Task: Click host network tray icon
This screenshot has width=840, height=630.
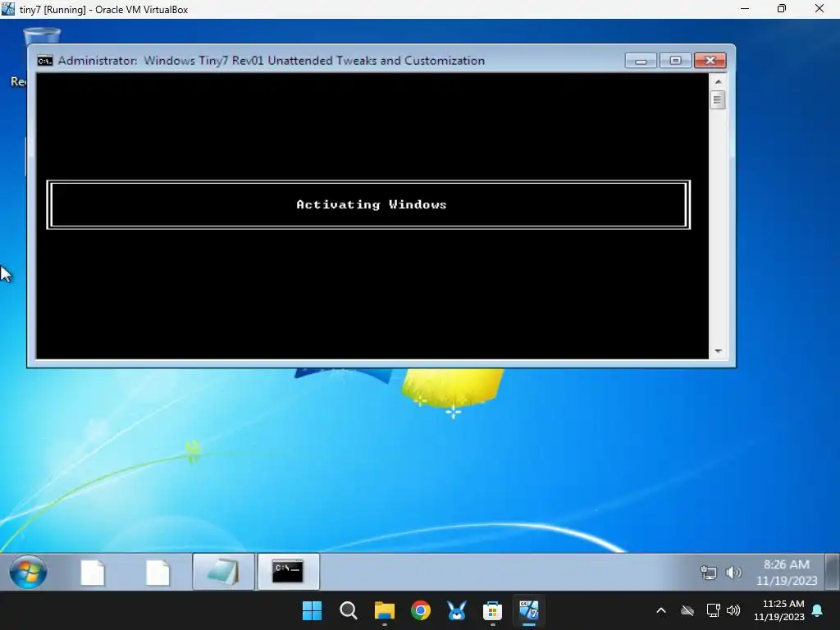Action: coord(713,610)
